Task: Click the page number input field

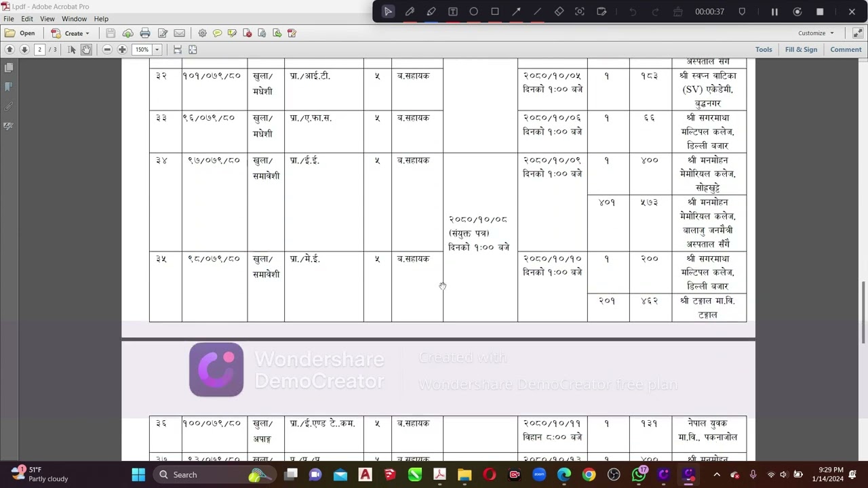Action: click(39, 49)
